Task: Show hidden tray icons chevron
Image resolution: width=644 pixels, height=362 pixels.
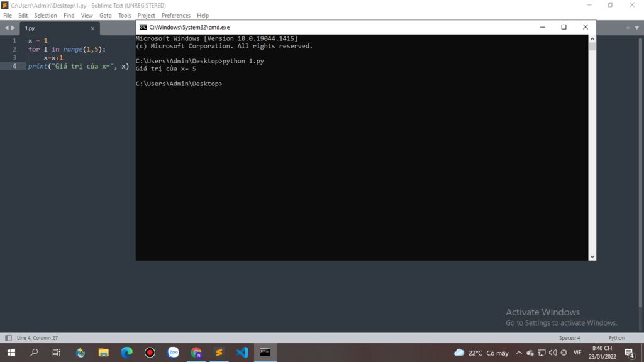Action: (519, 353)
